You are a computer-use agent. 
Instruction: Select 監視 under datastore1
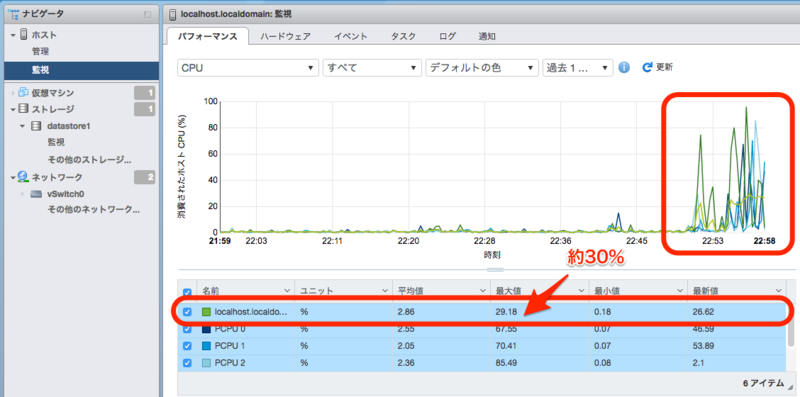tap(56, 143)
